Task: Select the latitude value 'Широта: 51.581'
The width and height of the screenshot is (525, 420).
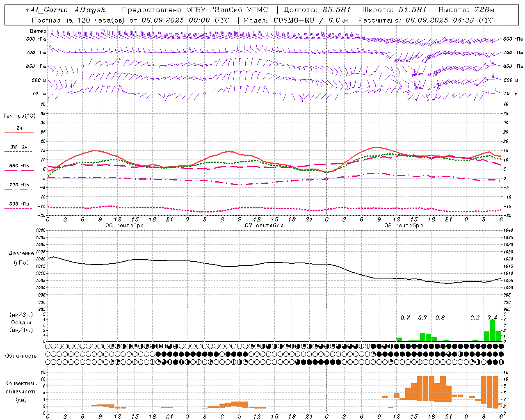Action: (395, 10)
